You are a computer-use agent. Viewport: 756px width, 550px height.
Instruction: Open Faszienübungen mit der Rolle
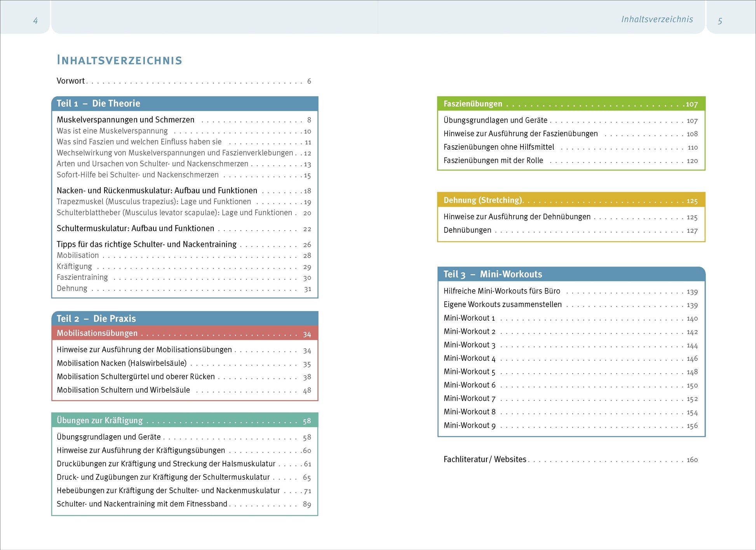[x=493, y=161]
